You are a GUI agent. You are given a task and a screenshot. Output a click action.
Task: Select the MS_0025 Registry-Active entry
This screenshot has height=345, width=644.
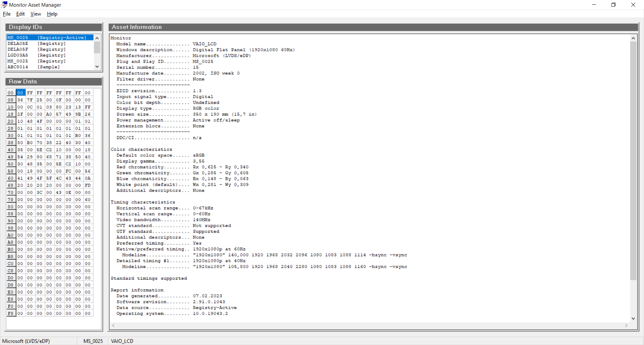pos(47,38)
